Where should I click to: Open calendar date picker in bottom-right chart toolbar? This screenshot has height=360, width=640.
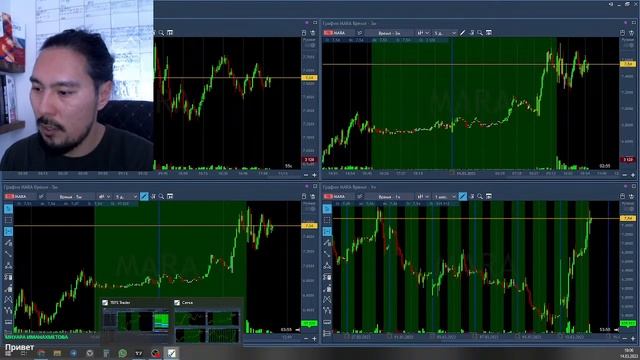(489, 196)
